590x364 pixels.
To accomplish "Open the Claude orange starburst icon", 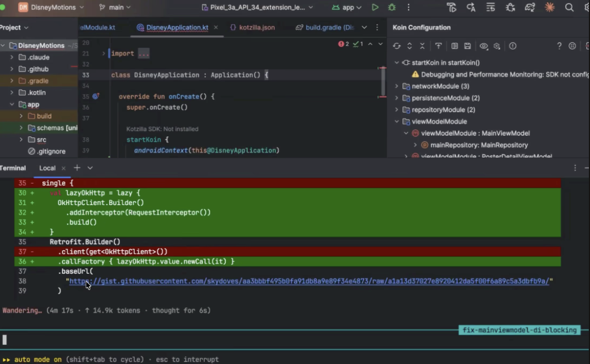I will pyautogui.click(x=549, y=7).
